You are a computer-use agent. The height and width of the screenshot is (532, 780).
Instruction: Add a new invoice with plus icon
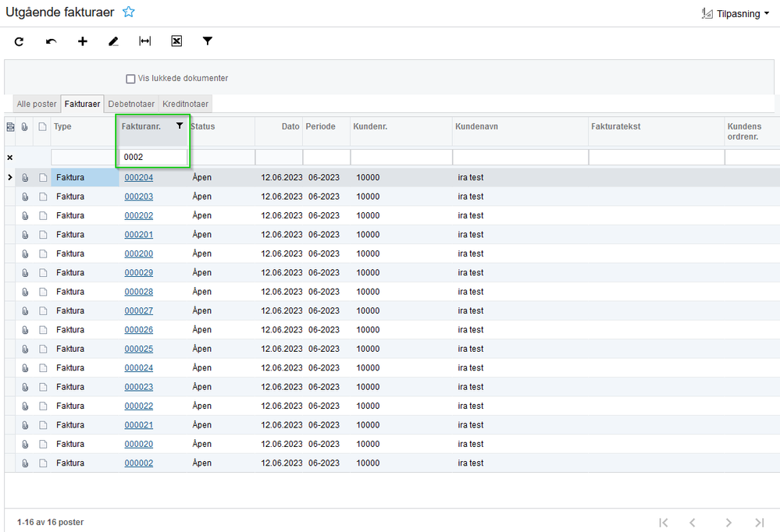83,41
